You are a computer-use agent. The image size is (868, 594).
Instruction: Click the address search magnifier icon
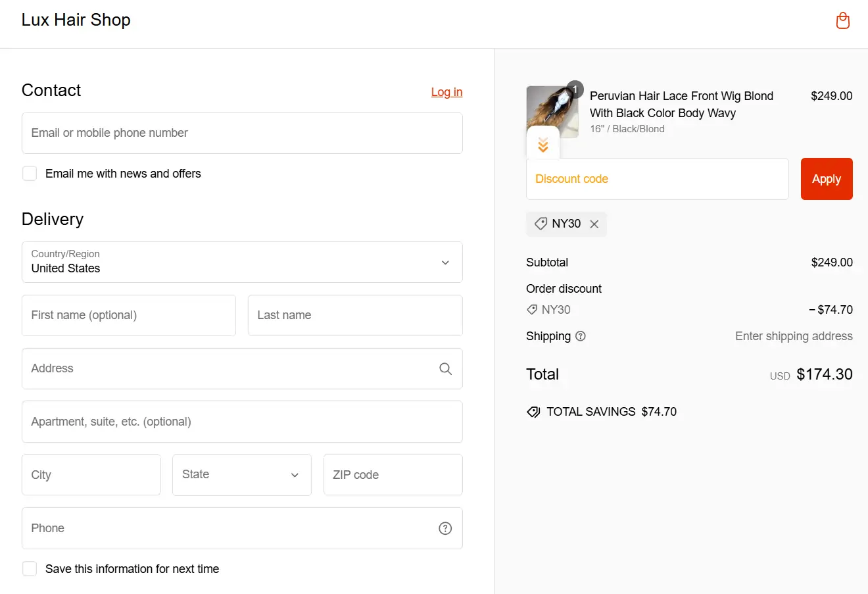click(445, 369)
